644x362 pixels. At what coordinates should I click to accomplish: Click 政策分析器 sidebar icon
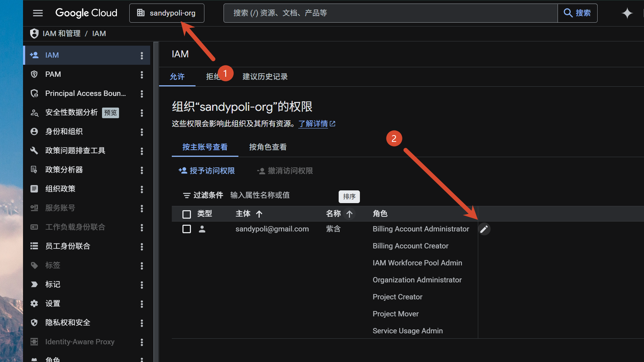34,170
